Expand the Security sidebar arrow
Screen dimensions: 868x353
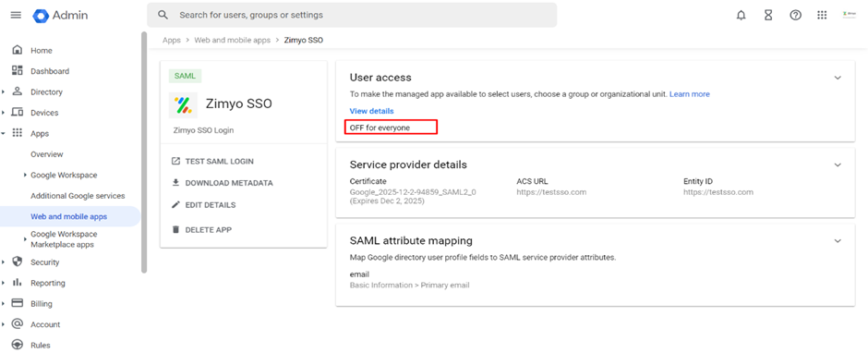point(4,262)
